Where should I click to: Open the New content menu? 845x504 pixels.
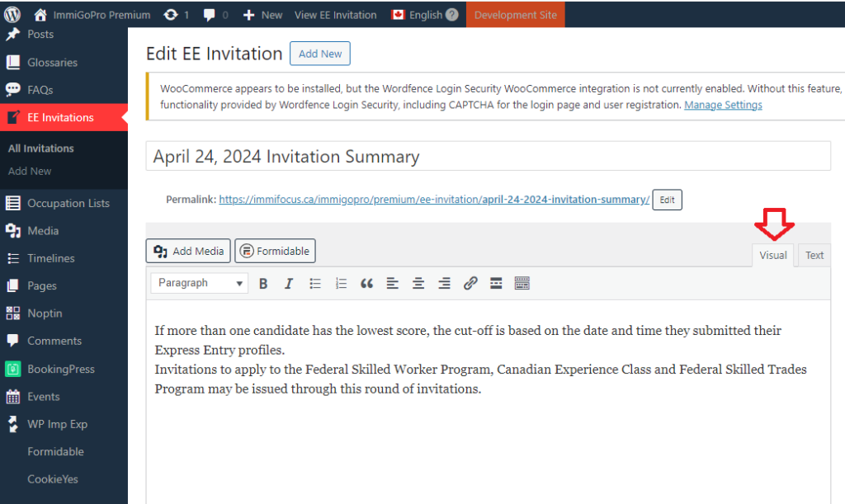[x=262, y=15]
